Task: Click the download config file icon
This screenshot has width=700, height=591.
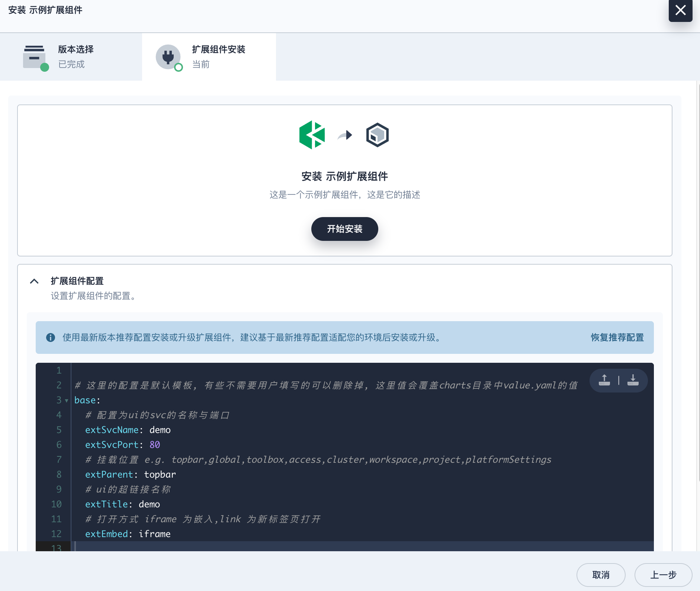Action: 633,380
